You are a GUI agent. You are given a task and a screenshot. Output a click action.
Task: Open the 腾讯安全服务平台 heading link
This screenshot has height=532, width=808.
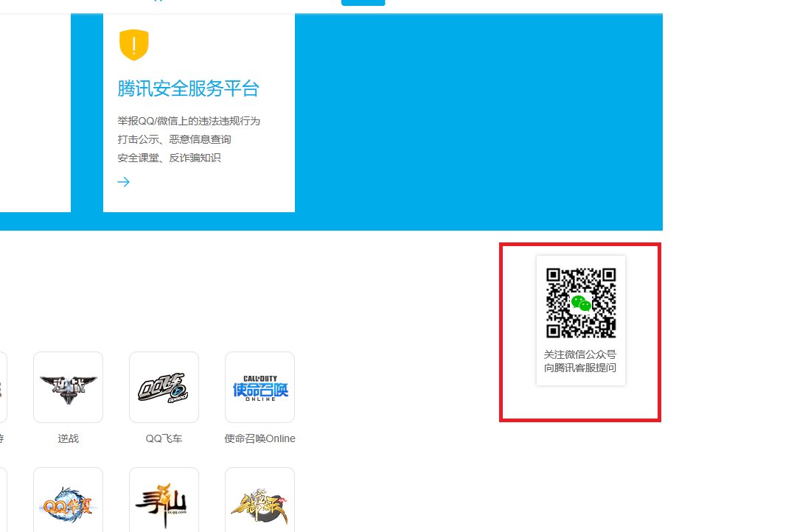pyautogui.click(x=187, y=88)
